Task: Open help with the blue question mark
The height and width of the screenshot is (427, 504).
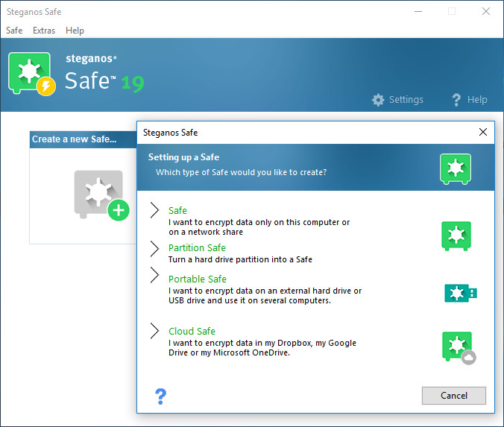Action: coord(161,396)
